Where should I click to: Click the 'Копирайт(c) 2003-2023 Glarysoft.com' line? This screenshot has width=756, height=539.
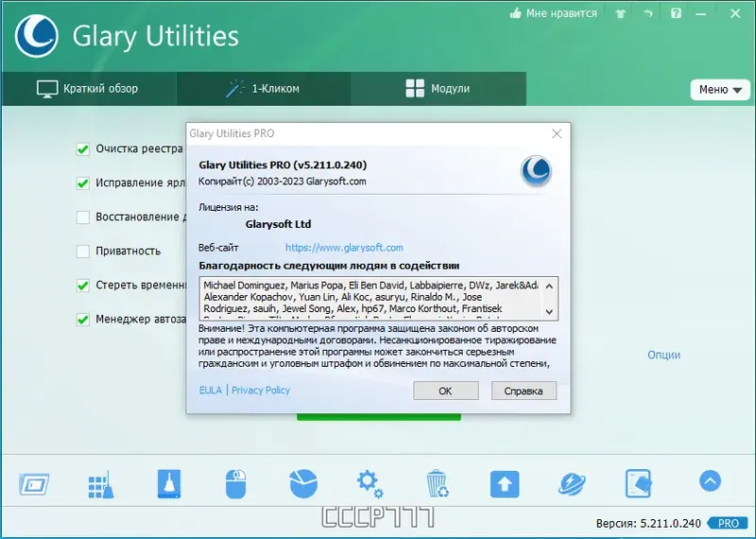coord(282,182)
